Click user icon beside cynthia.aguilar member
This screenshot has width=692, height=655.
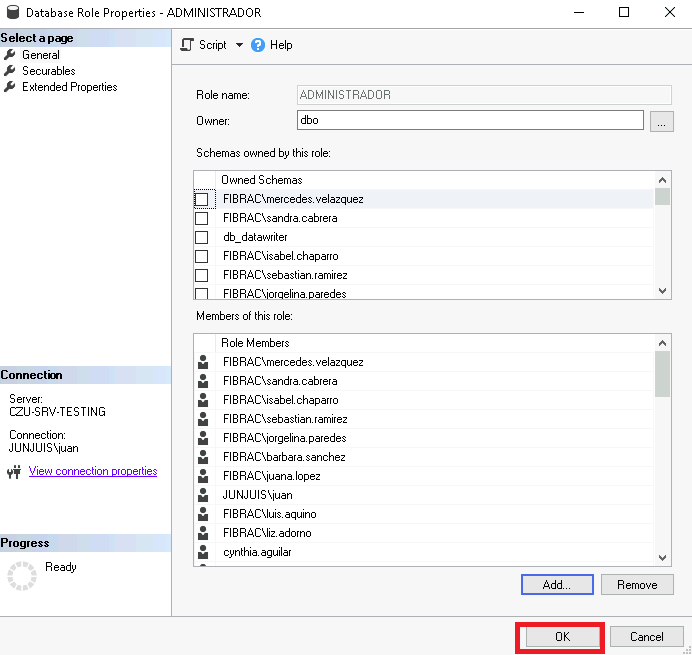coord(203,552)
